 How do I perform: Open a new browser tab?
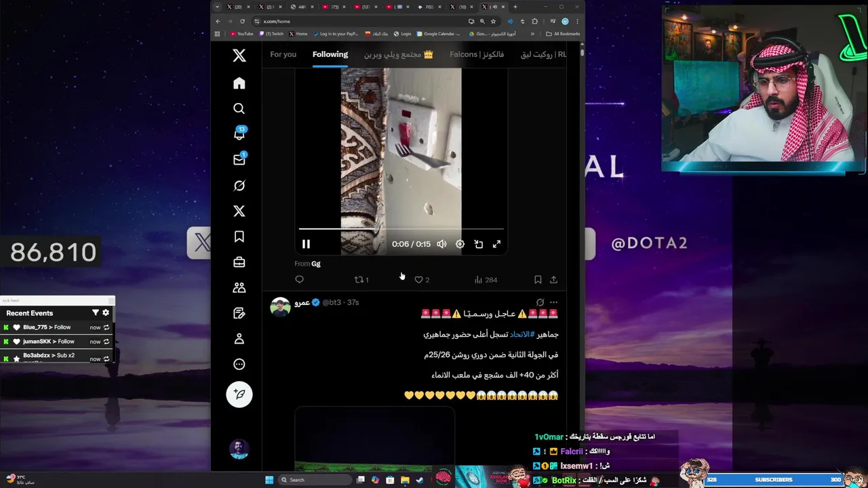click(x=515, y=7)
